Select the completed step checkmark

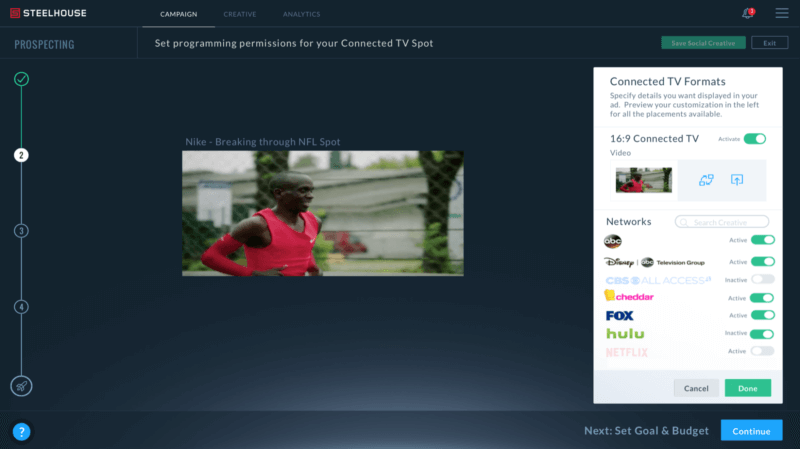pyautogui.click(x=21, y=79)
